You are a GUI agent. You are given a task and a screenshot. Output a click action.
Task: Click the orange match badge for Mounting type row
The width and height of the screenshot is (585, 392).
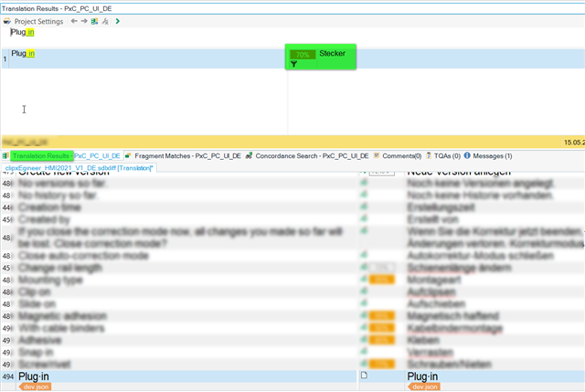[x=382, y=280]
